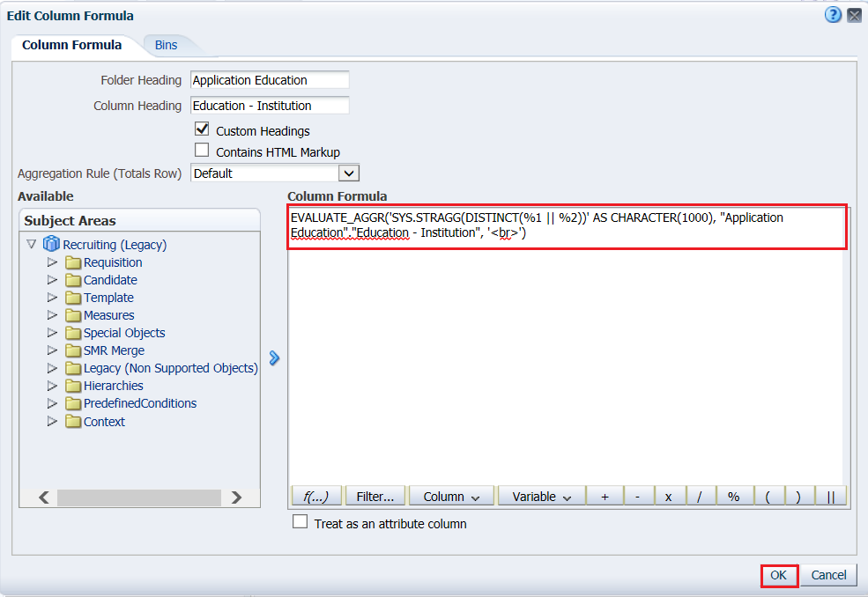Expand the PredefinedConditions folder

[52, 403]
